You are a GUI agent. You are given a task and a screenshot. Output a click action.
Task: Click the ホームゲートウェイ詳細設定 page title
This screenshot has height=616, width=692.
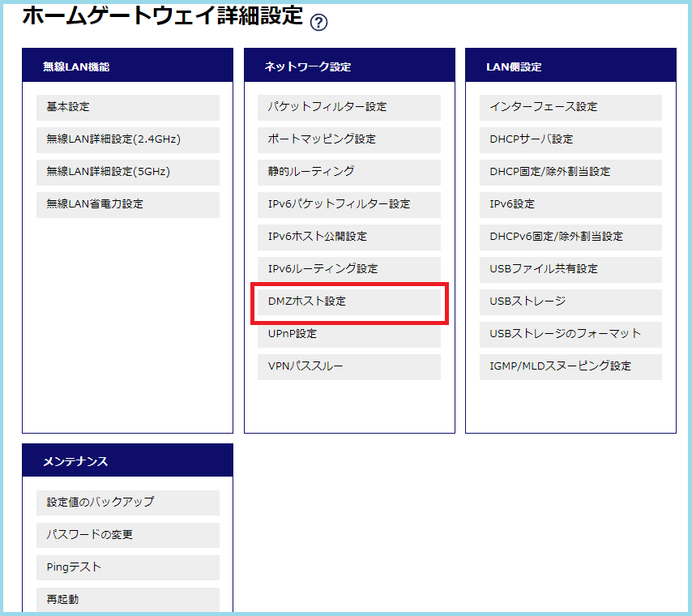click(x=162, y=16)
